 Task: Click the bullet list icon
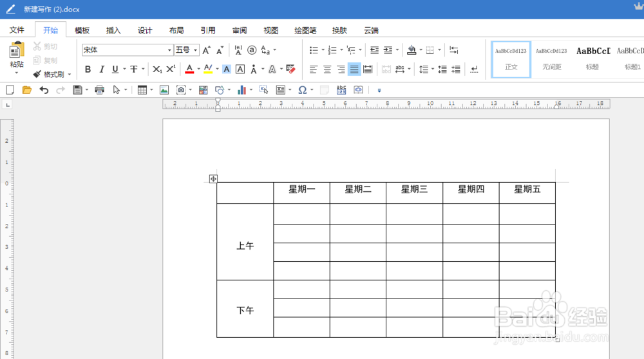[x=314, y=50]
